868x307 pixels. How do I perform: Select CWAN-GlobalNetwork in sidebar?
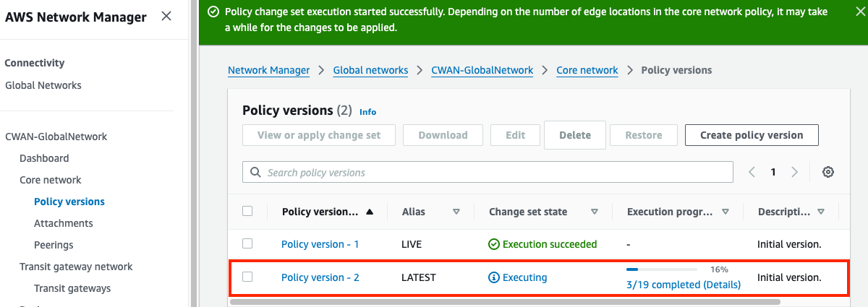point(56,137)
